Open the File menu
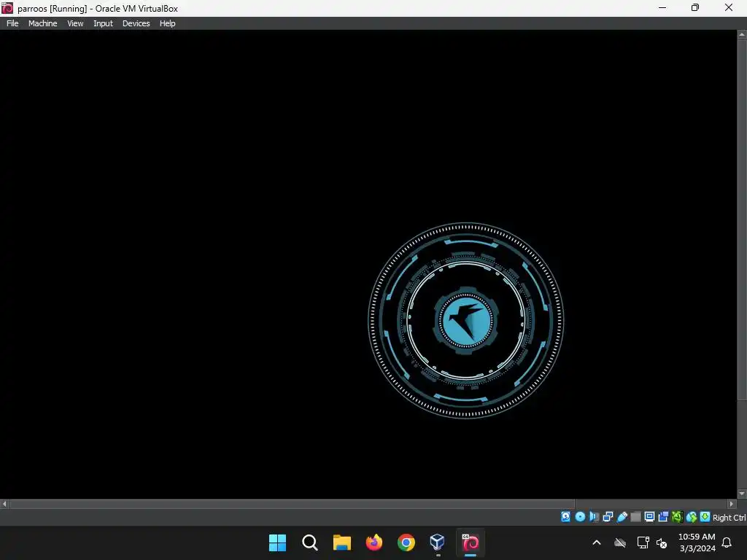747x560 pixels. pyautogui.click(x=12, y=23)
